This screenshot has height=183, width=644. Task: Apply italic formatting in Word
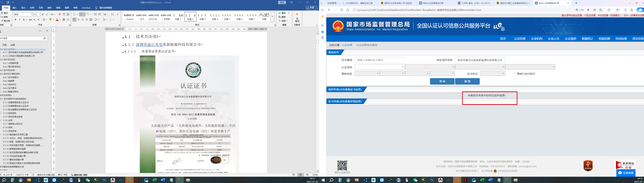pos(19,20)
